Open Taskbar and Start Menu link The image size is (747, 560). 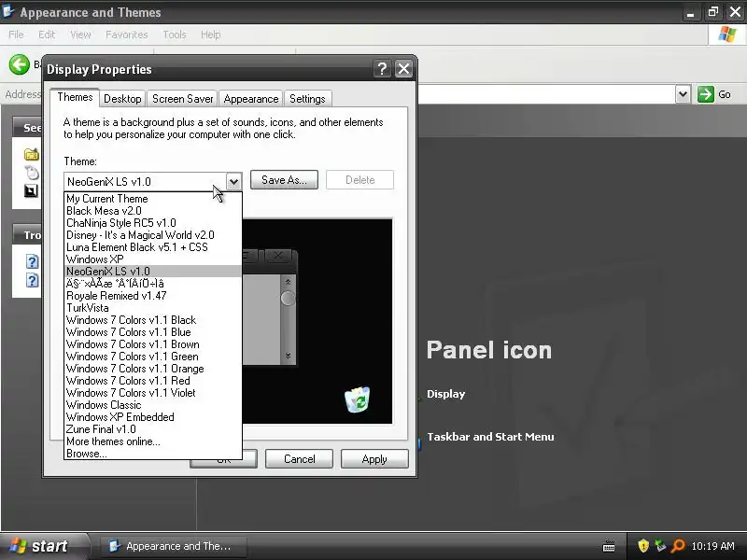490,437
